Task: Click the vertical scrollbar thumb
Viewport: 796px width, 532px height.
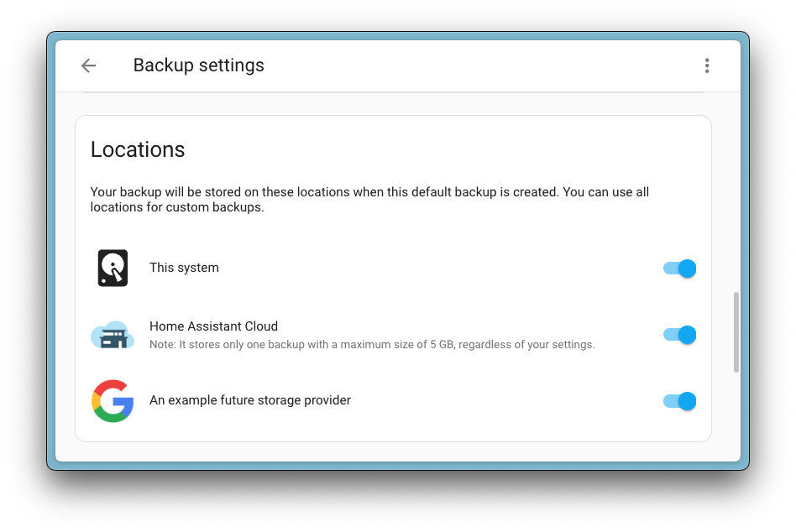Action: tap(736, 331)
